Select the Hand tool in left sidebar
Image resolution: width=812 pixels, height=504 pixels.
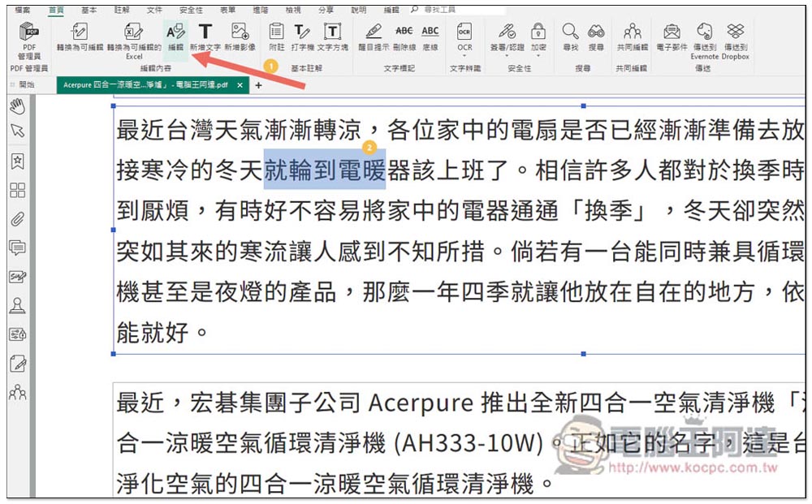click(18, 106)
